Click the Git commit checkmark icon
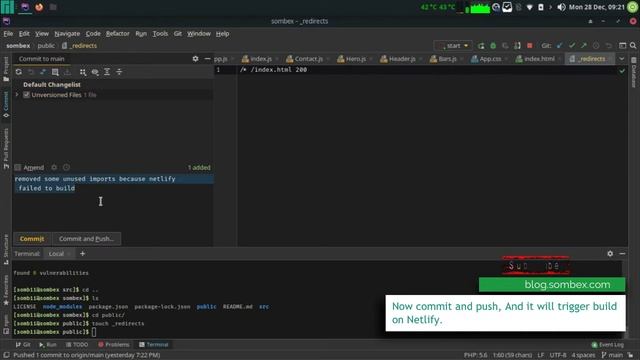This screenshot has height=360, width=640. click(572, 46)
